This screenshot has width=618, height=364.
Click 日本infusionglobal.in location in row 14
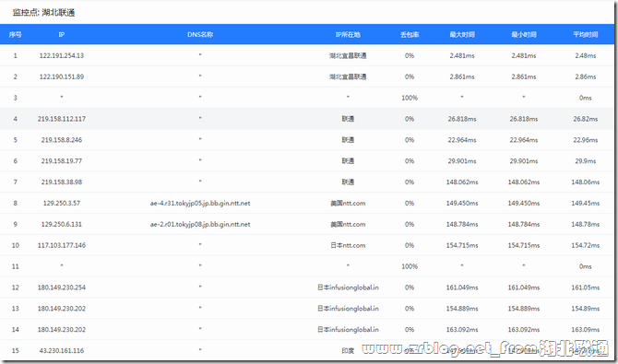click(348, 330)
